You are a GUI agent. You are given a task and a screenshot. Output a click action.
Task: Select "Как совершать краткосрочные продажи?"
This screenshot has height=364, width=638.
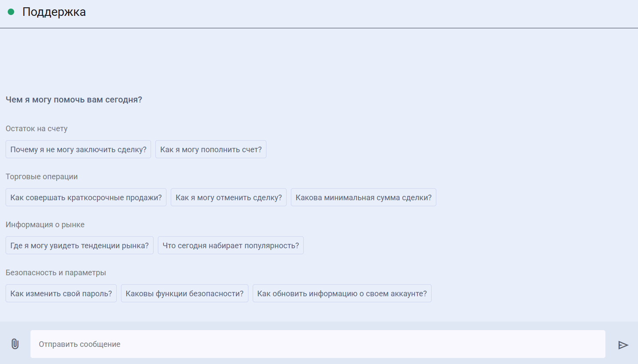[86, 197]
